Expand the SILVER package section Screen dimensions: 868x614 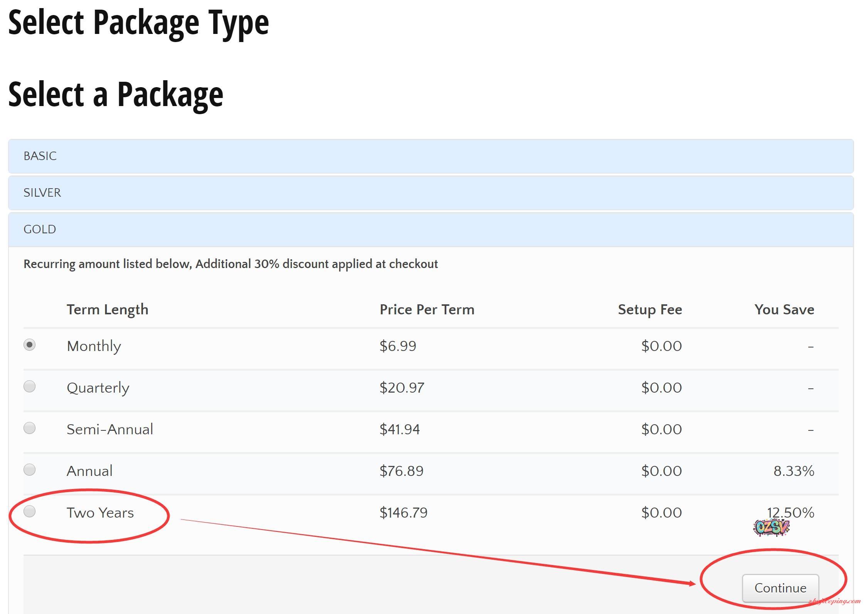pos(42,193)
